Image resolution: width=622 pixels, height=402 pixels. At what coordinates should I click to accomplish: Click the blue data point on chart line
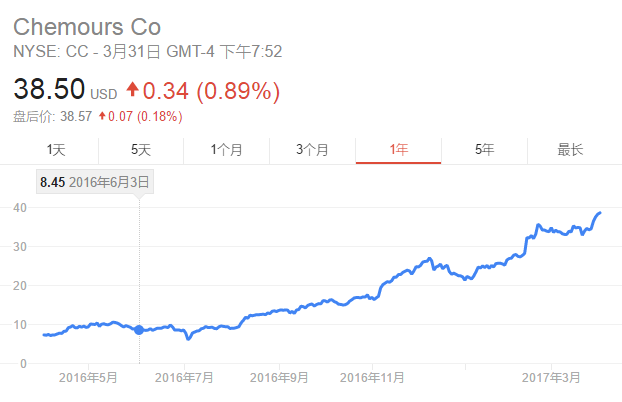[139, 330]
